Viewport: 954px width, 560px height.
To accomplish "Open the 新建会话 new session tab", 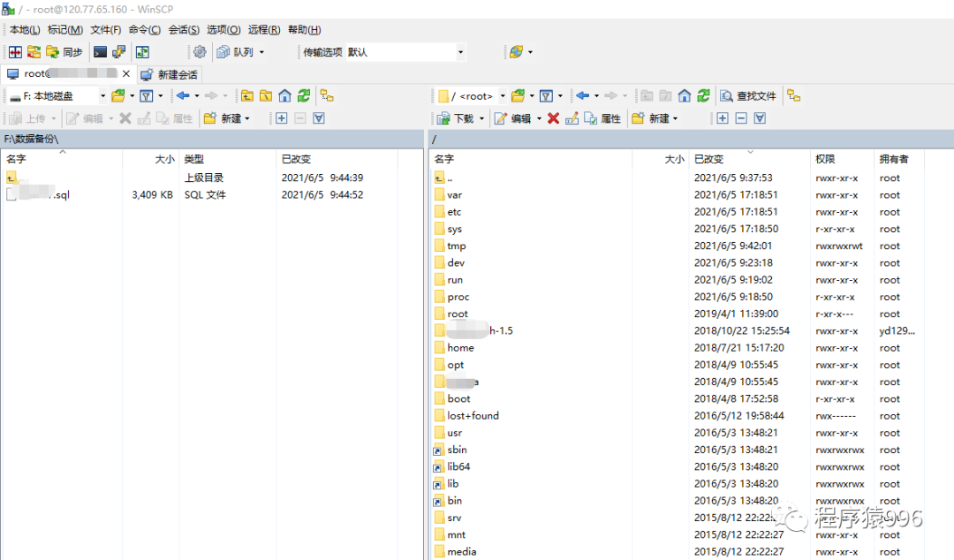I will pyautogui.click(x=169, y=74).
